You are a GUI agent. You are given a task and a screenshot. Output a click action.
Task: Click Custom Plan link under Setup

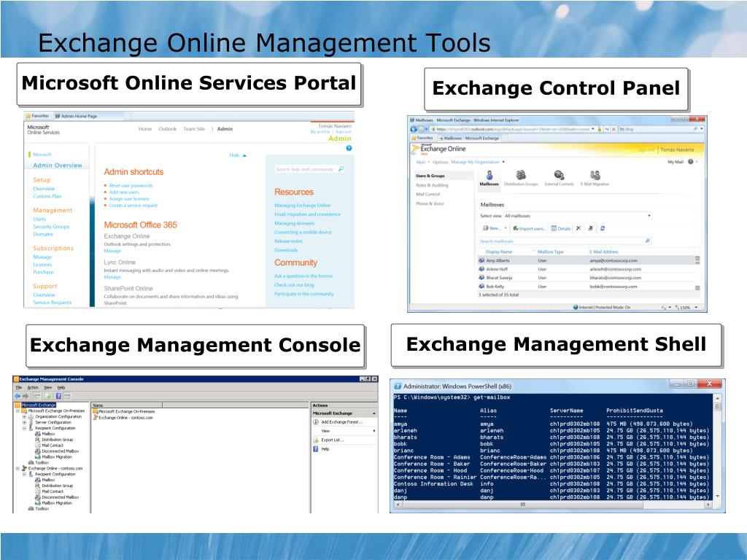point(47,196)
